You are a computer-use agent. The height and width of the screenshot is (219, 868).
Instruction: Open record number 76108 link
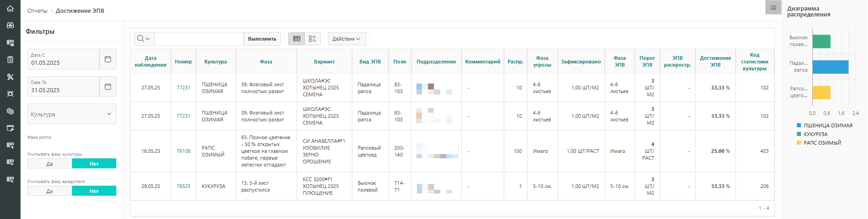[183, 151]
